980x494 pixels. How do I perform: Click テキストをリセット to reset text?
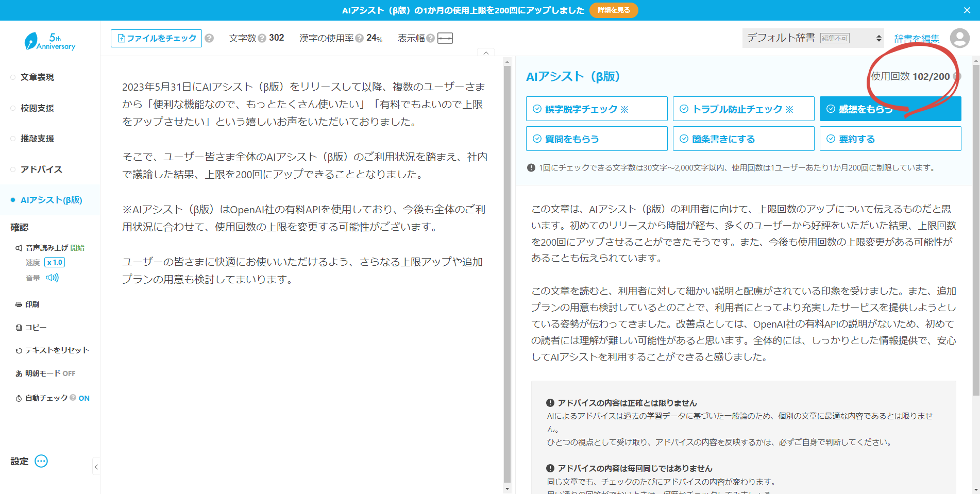click(x=52, y=350)
